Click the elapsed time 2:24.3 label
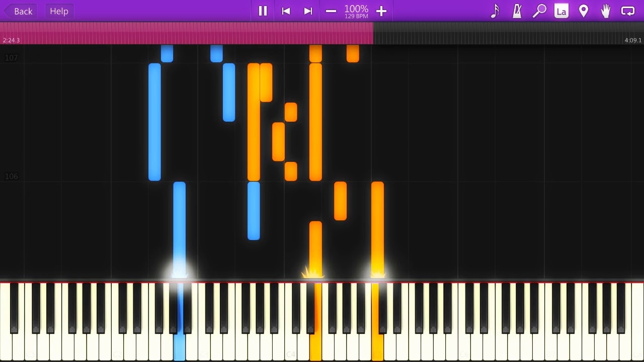This screenshot has width=644, height=362. [x=11, y=40]
